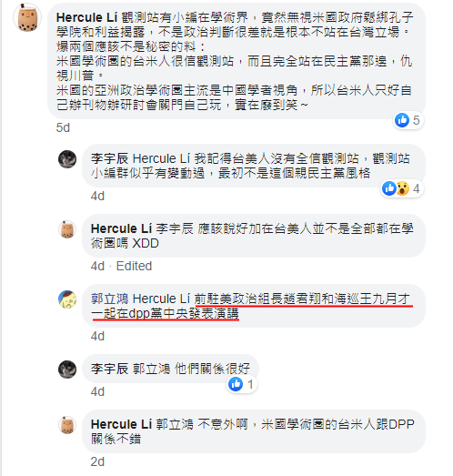453x476 pixels.
Task: Click the tagged 郭立鴻 mention in 他們關係很好 reply
Action: pyautogui.click(x=152, y=370)
